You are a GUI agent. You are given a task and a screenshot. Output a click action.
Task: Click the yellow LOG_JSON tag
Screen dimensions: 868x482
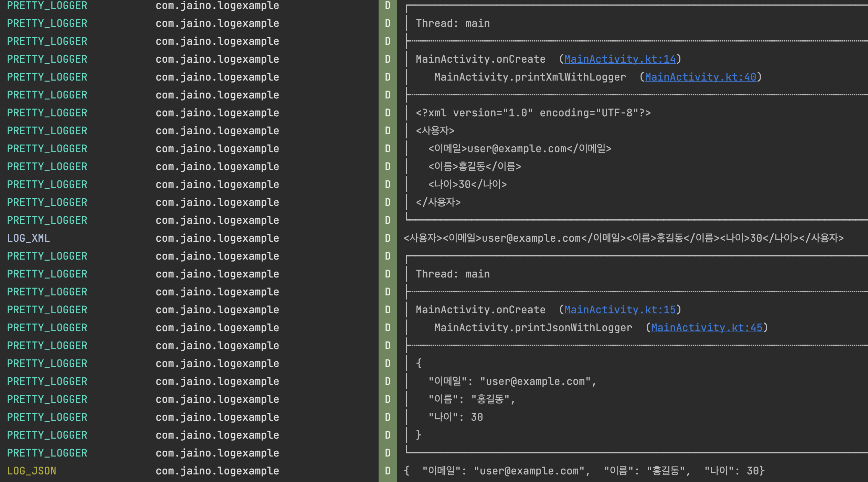pyautogui.click(x=32, y=471)
